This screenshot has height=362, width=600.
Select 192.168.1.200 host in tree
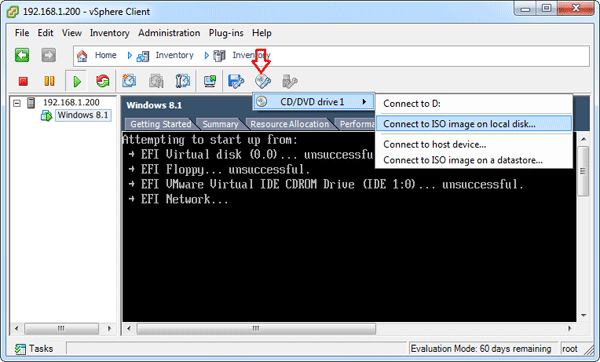pyautogui.click(x=71, y=102)
